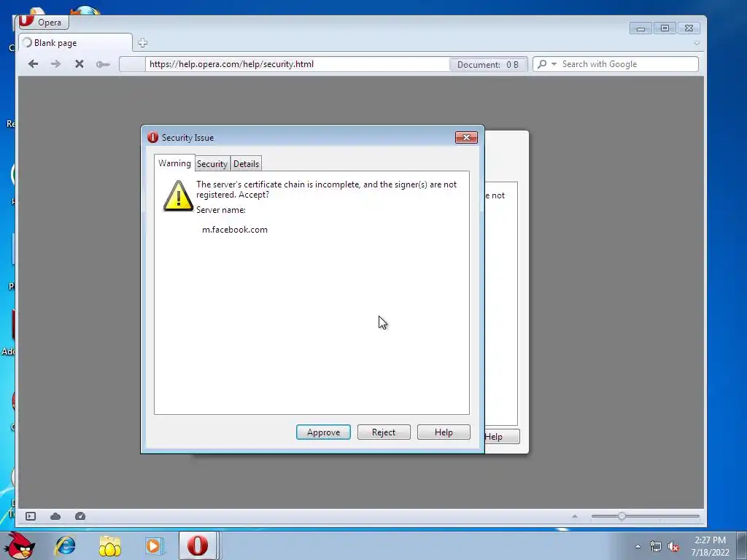Open a new tab with plus icon
The image size is (747, 560).
click(142, 43)
